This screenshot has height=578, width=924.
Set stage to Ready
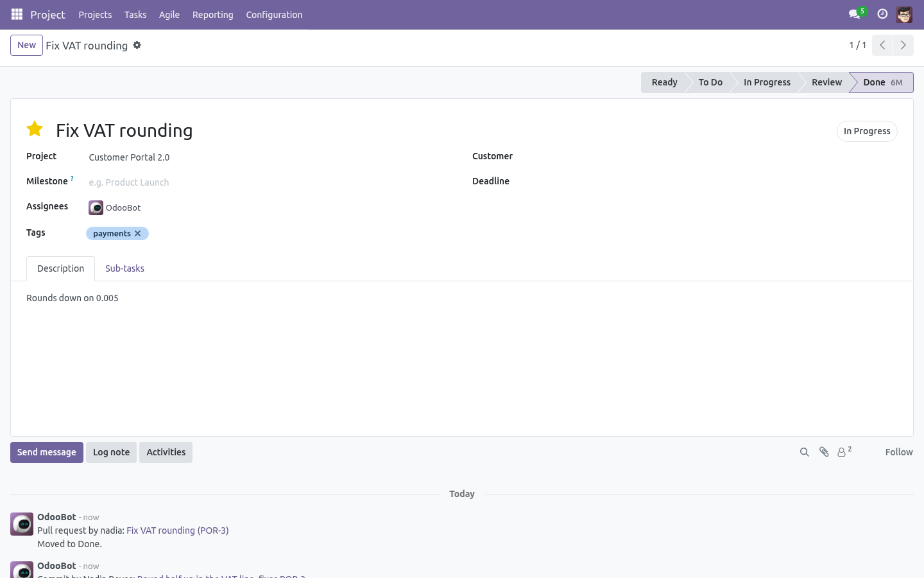pyautogui.click(x=664, y=82)
